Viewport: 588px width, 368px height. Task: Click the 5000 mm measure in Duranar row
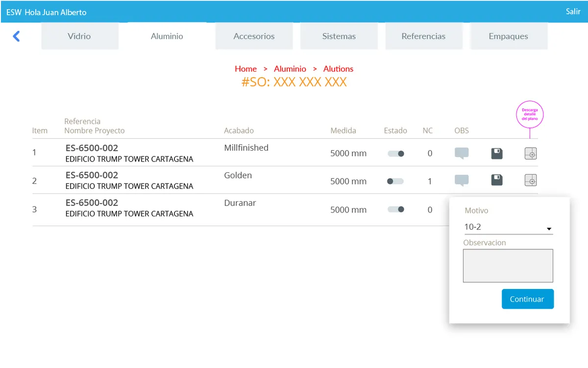click(348, 210)
